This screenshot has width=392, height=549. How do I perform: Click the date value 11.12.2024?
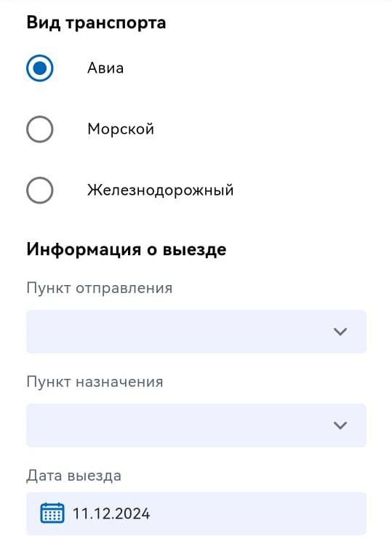tap(111, 513)
